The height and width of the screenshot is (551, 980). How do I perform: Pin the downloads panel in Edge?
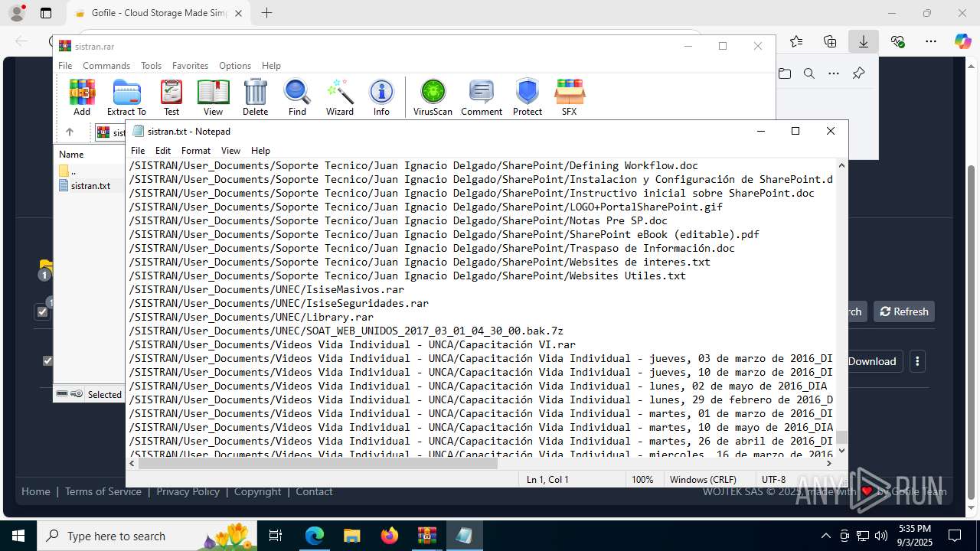pyautogui.click(x=858, y=73)
